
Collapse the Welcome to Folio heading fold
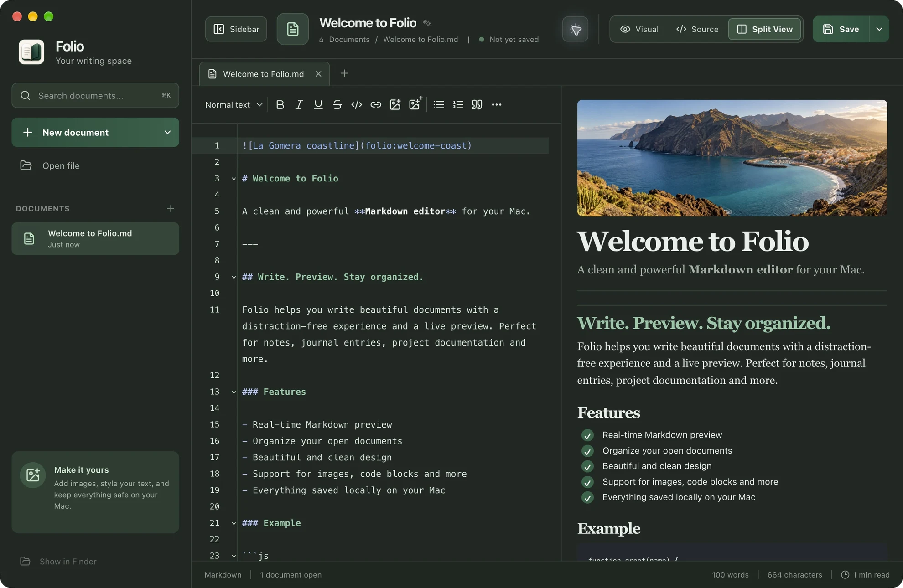click(x=234, y=179)
